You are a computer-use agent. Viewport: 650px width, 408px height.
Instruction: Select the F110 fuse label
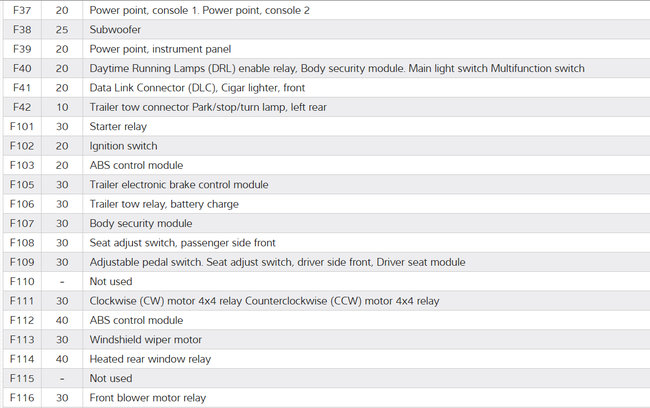pos(21,282)
